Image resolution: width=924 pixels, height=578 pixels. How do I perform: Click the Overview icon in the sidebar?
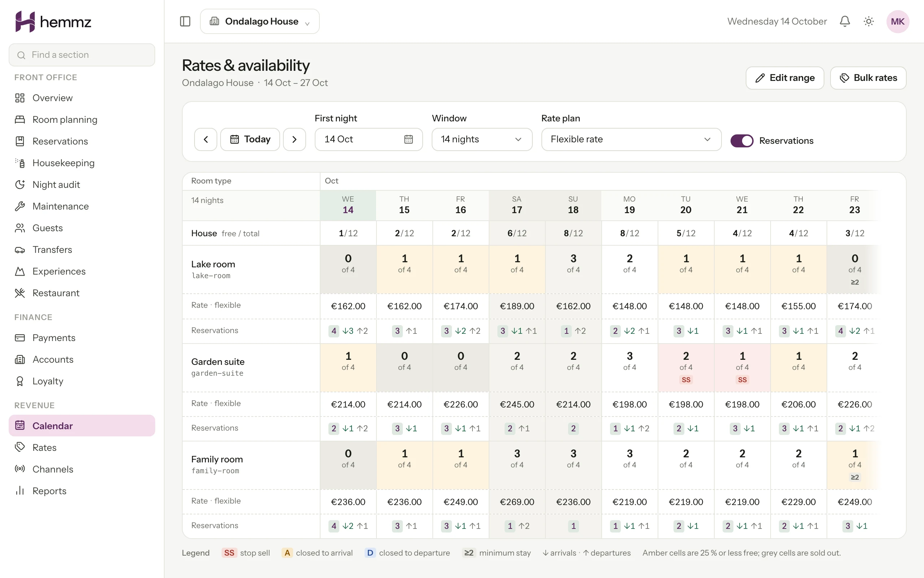point(20,98)
